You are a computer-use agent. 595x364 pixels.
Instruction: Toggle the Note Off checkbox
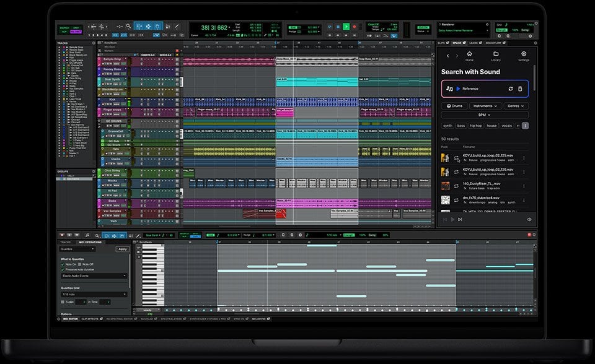[x=80, y=264]
